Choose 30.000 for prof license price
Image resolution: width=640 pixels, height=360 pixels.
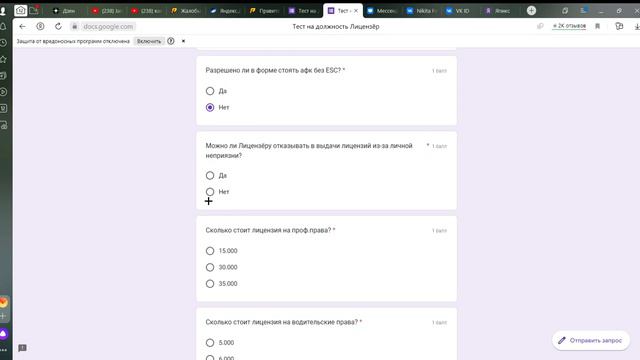click(210, 267)
